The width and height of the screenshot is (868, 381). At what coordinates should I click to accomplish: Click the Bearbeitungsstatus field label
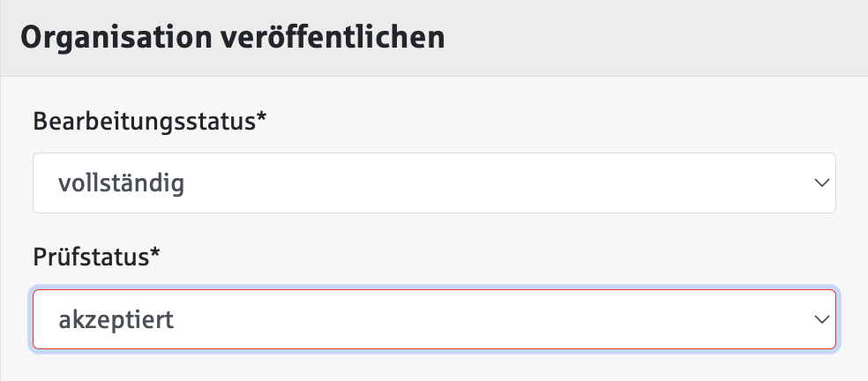144,122
